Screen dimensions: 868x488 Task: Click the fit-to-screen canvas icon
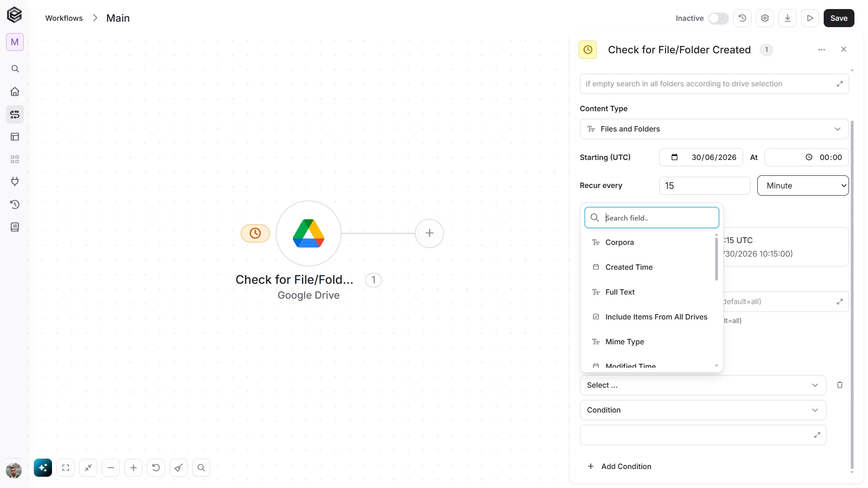click(x=66, y=468)
